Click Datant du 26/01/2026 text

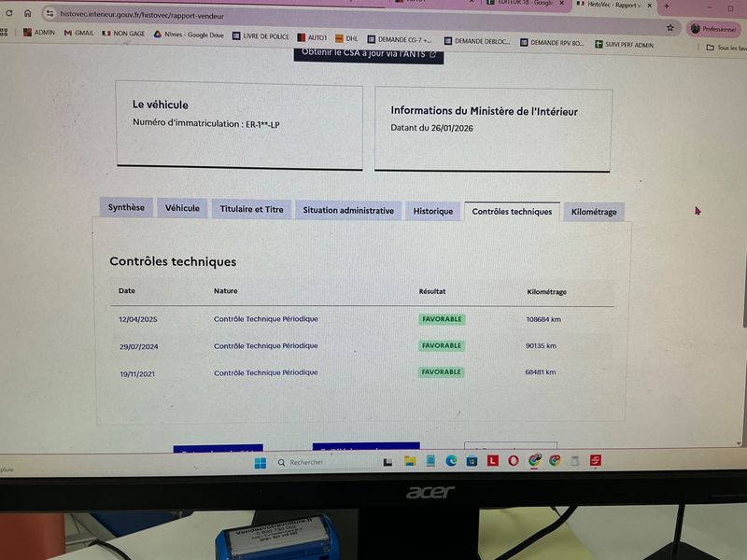[431, 128]
